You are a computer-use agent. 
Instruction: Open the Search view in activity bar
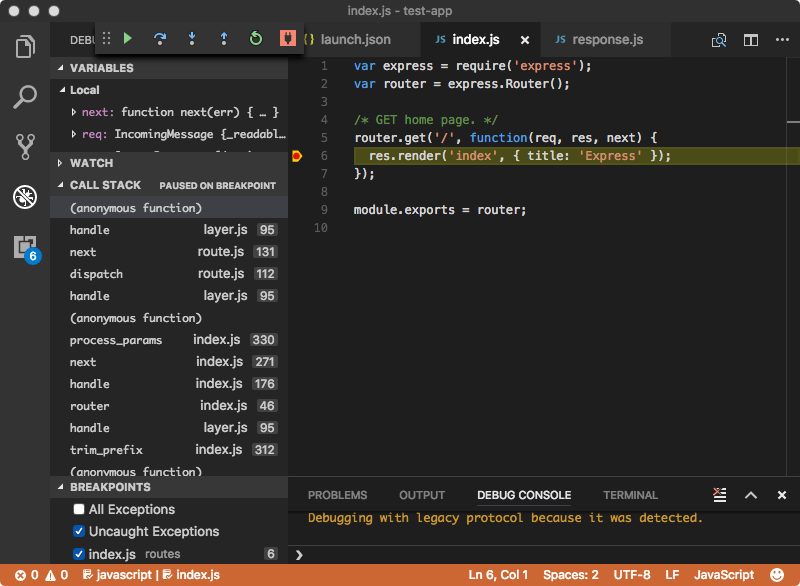pos(25,96)
